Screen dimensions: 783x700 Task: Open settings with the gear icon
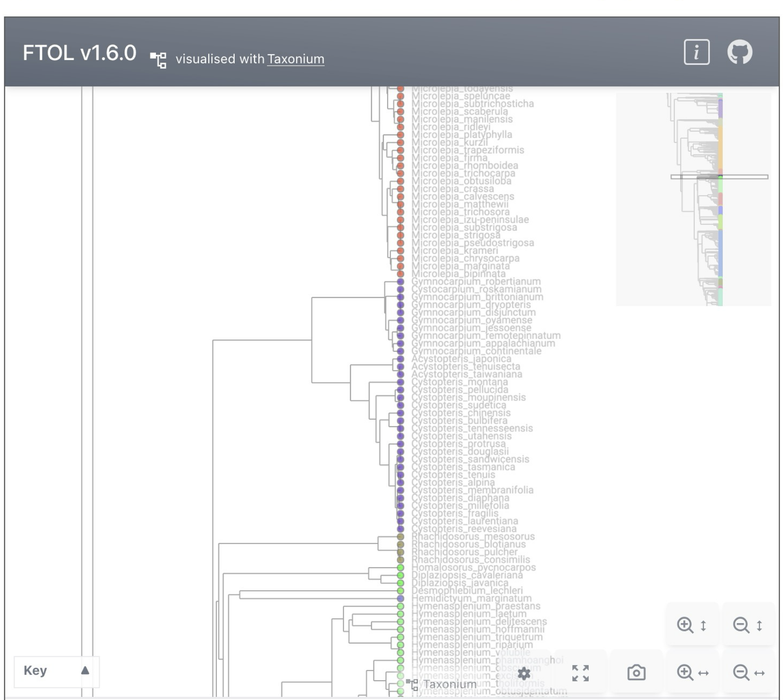[x=524, y=674]
